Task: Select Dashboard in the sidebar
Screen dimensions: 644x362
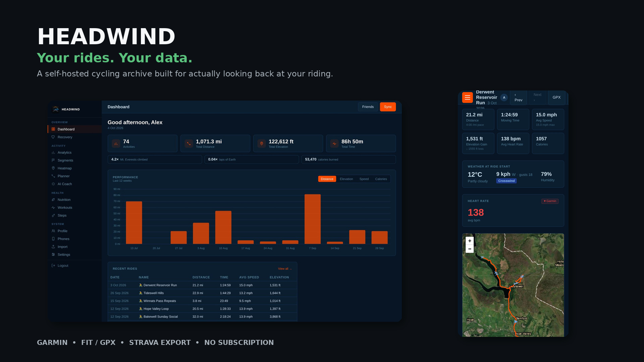Action: (x=75, y=129)
